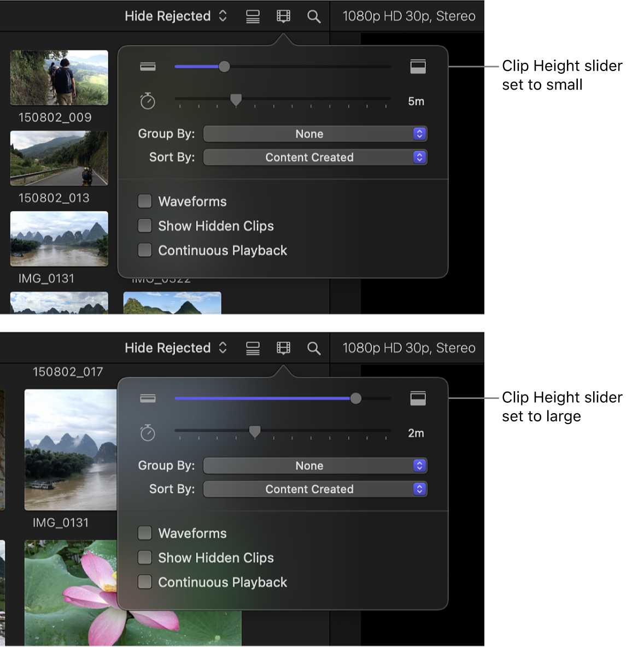This screenshot has width=644, height=647.
Task: Toggle Show Hidden Clips in the top popover
Action: click(144, 226)
